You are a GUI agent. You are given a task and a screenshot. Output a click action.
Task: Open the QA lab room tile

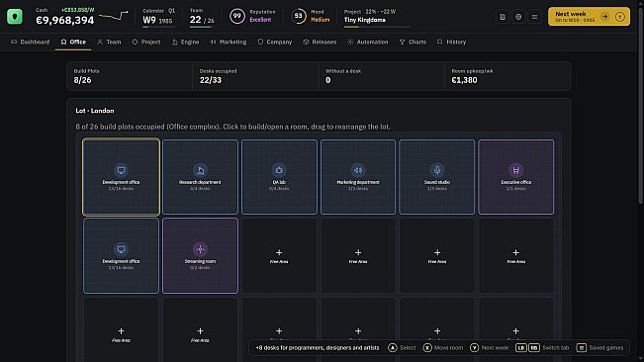(279, 177)
